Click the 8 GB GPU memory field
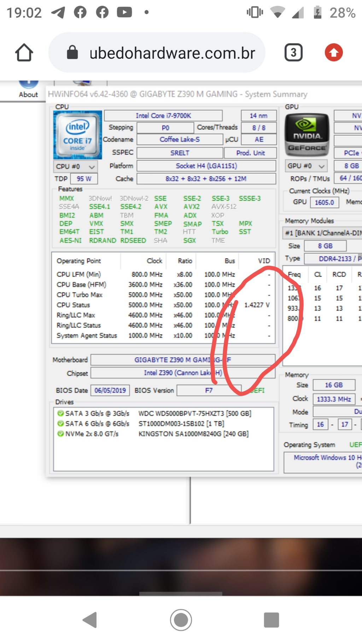Screen dimensions: 362x644 [348, 166]
